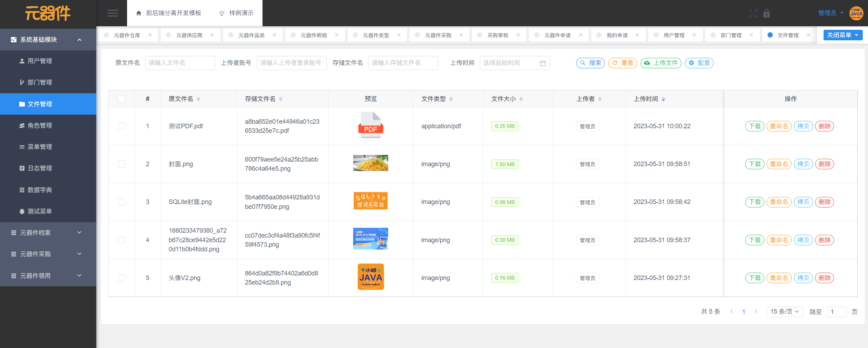The image size is (868, 348).
Task: Click the calendar icon in upload time field
Action: tap(542, 63)
